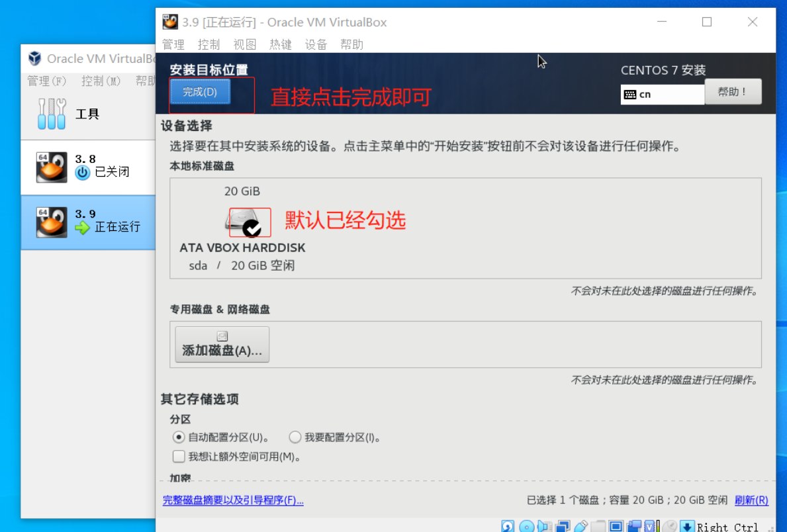Click the green running arrow of VM 3.9
787x532 pixels.
tap(82, 228)
